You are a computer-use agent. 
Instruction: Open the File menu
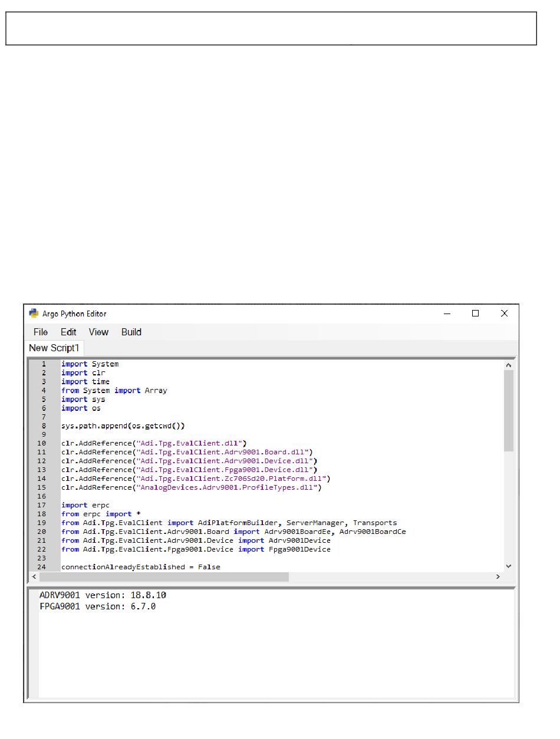coord(41,332)
